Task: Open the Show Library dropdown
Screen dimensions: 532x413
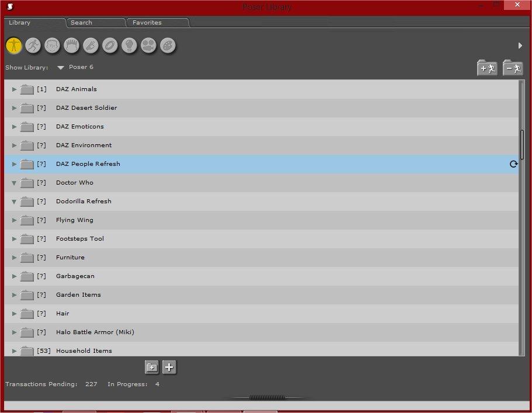Action: 61,68
